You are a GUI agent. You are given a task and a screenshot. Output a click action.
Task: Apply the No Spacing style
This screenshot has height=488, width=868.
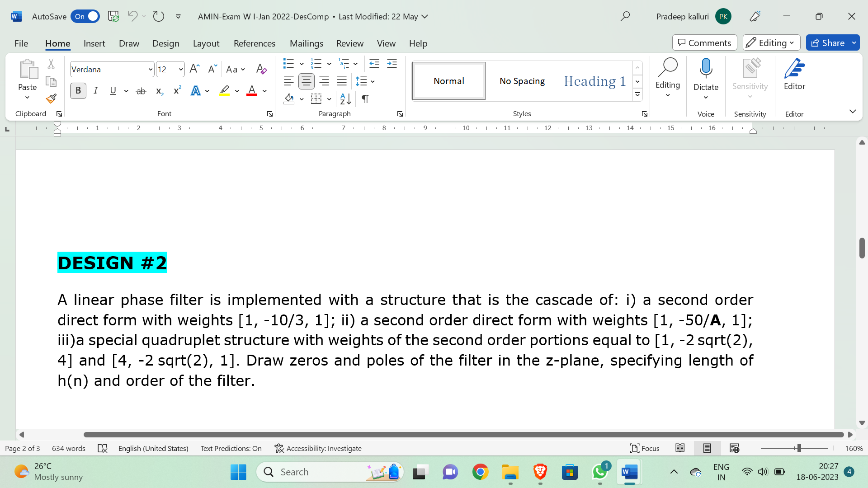522,81
